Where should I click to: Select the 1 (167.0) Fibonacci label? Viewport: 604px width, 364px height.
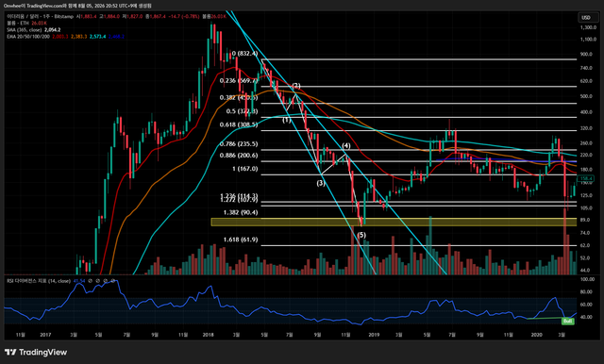click(x=245, y=169)
